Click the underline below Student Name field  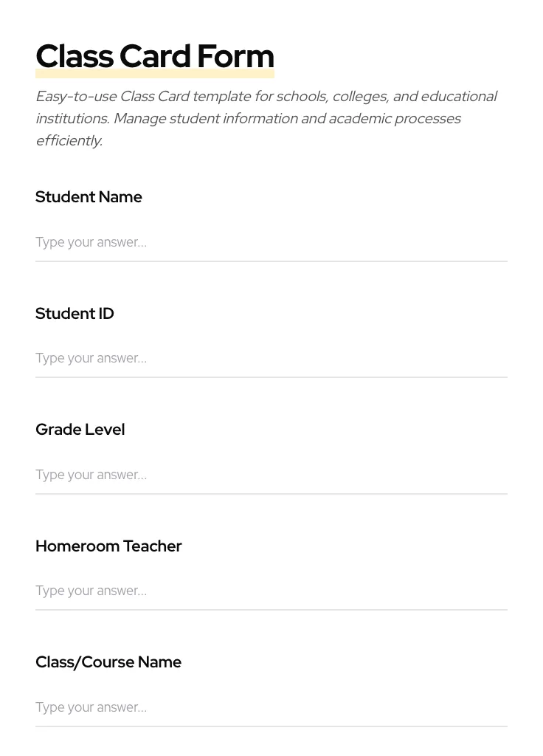click(x=271, y=261)
